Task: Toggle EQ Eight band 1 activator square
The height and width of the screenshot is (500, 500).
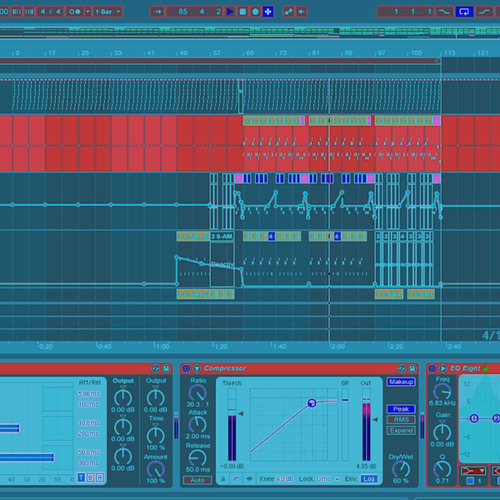Action: tap(470, 481)
